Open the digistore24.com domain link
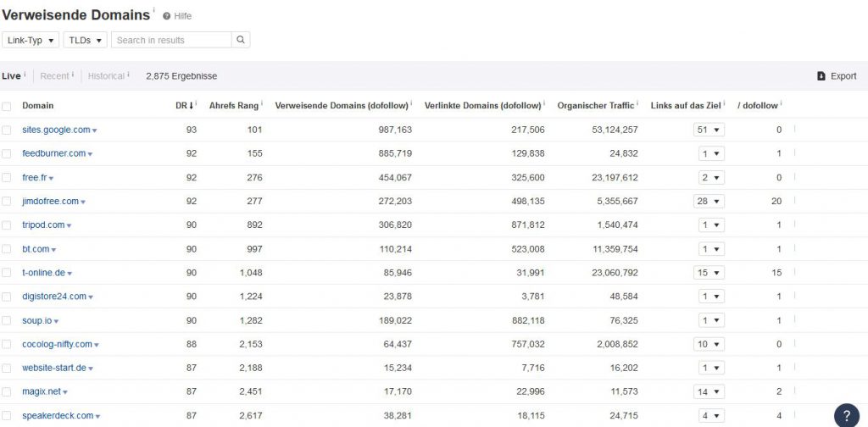The height and width of the screenshot is (427, 868). click(x=54, y=297)
